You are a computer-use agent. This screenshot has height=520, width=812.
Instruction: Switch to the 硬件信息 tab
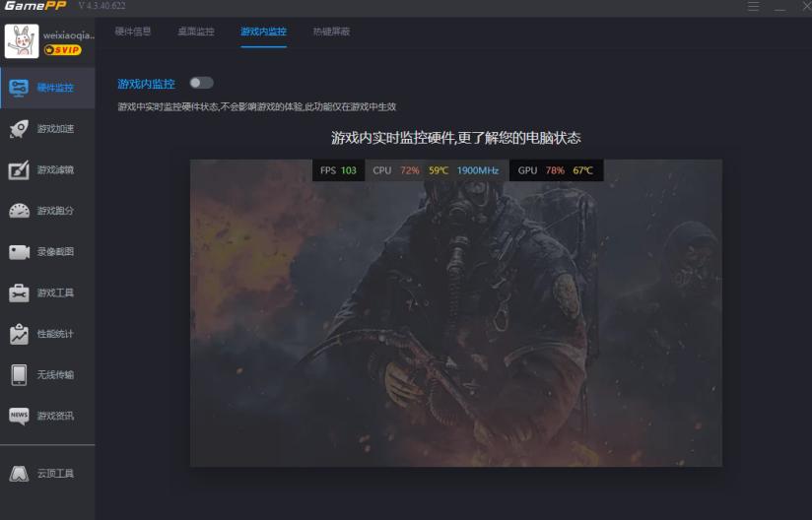pos(133,32)
